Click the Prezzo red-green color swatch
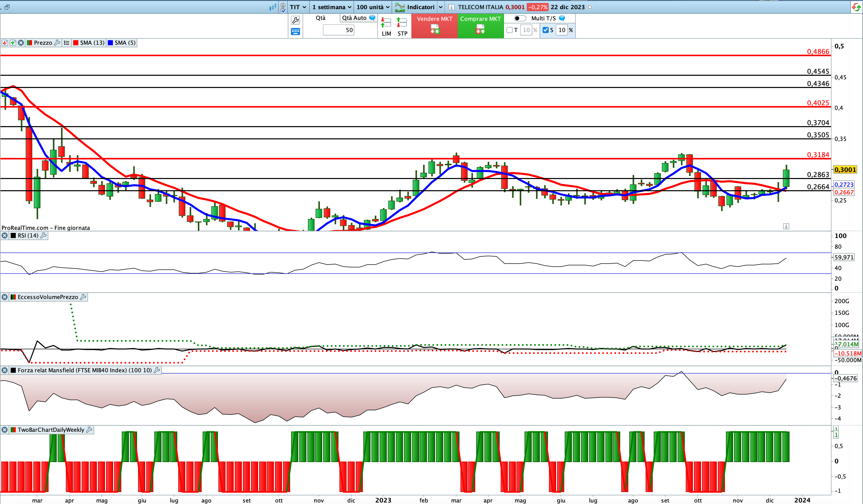This screenshot has height=504, width=863. pyautogui.click(x=29, y=43)
